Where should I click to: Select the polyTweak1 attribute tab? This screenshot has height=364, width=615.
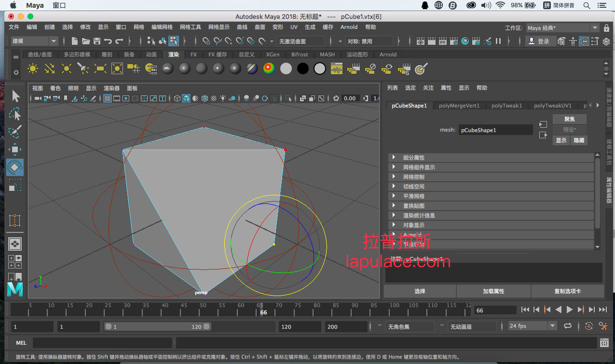coord(507,106)
